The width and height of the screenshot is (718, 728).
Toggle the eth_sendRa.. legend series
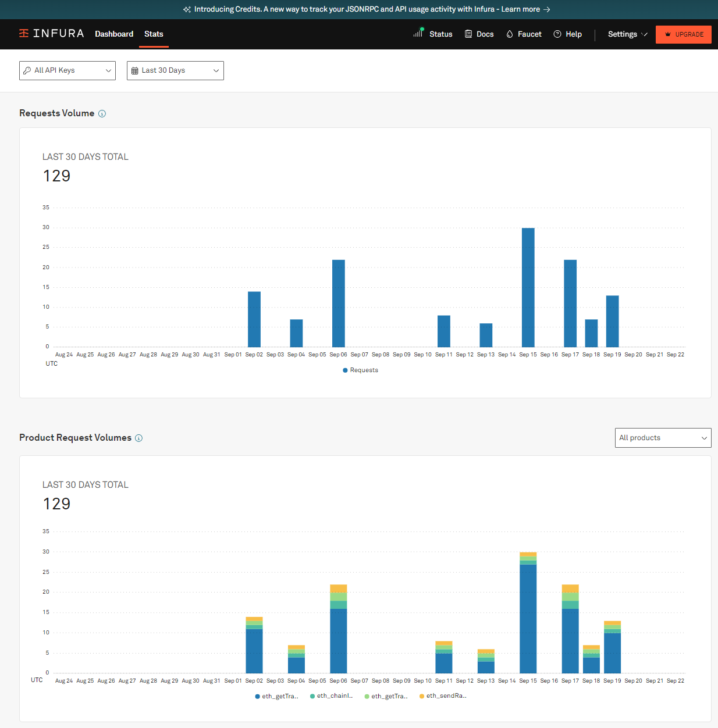443,696
